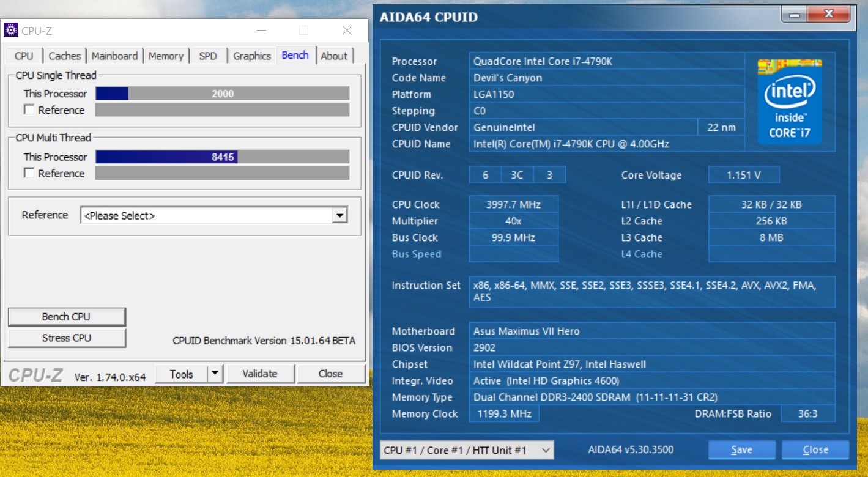
Task: Open the Mainboard tab
Action: click(114, 56)
